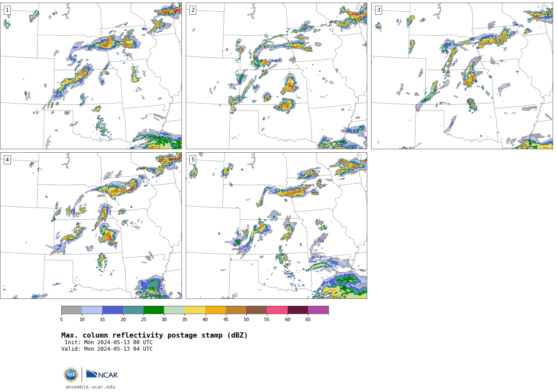Click the member number 1 label box
The width and height of the screenshot is (557, 392).
point(7,10)
